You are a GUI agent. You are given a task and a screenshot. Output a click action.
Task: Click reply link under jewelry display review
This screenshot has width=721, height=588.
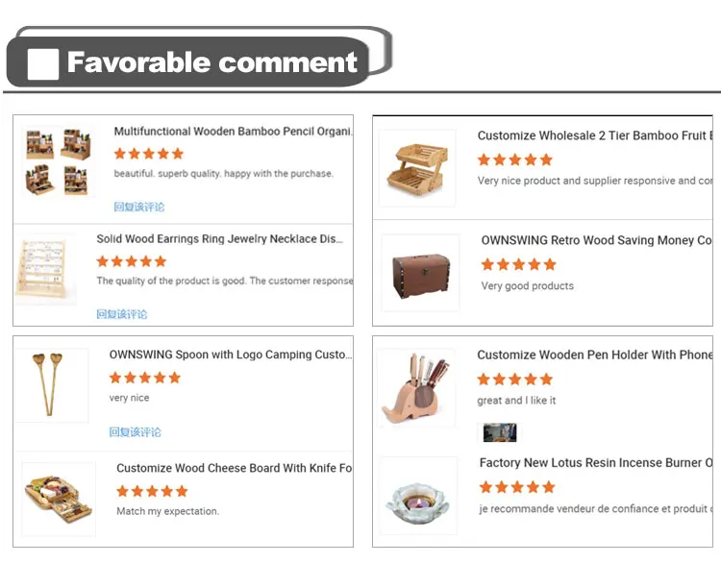(122, 314)
